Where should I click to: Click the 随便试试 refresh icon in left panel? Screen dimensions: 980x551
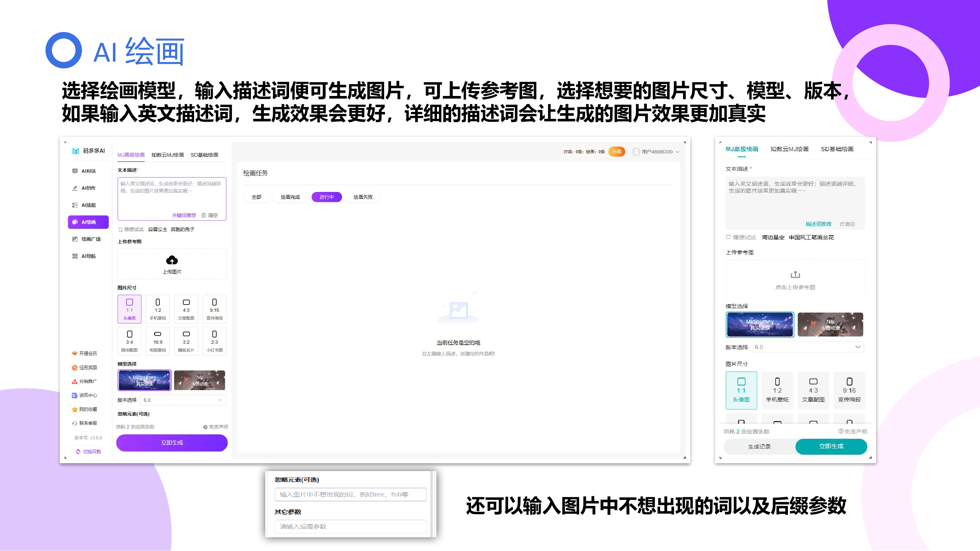pos(120,229)
